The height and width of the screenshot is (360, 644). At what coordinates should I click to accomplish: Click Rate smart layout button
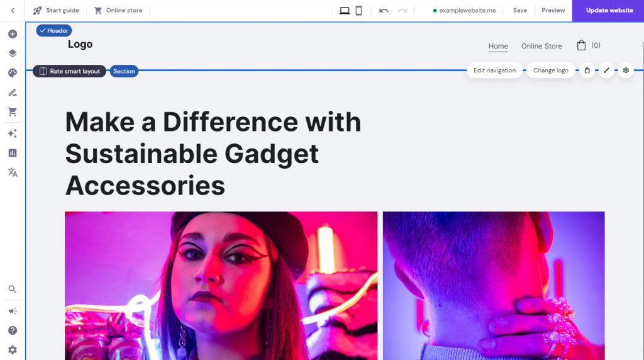[x=69, y=71]
